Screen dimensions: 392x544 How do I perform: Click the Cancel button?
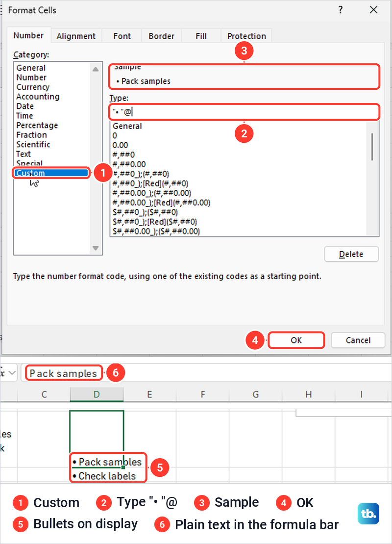358,340
